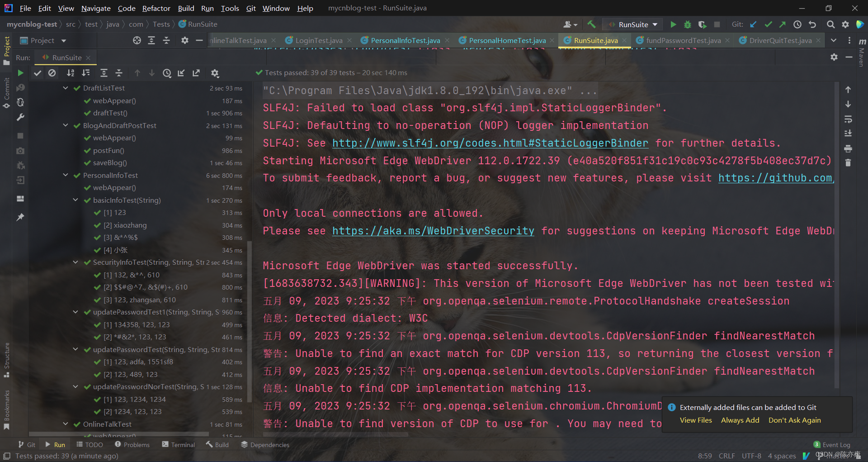
Task: Pin the Run tab
Action: click(x=20, y=217)
